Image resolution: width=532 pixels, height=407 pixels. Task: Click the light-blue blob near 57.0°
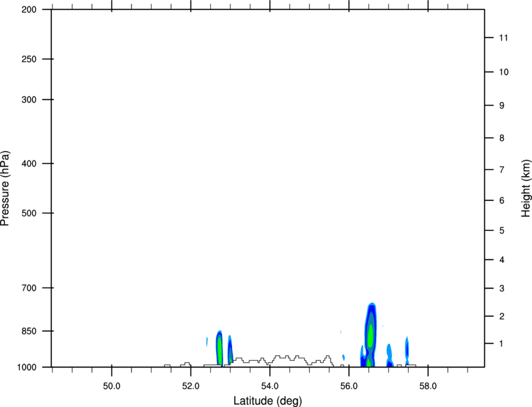[389, 356]
